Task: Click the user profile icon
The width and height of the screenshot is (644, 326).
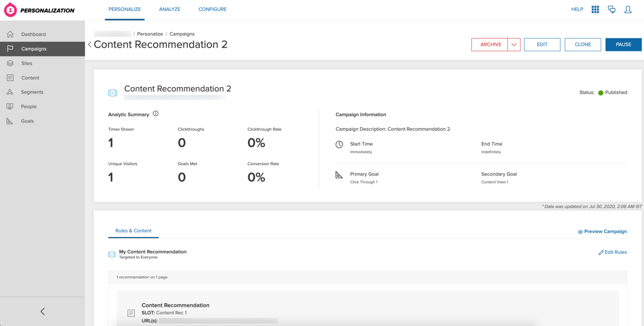Action: click(628, 9)
